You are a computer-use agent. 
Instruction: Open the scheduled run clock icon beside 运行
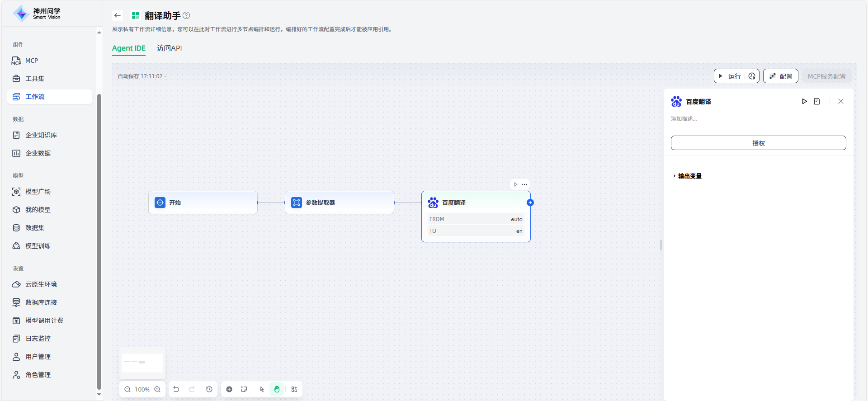click(x=752, y=76)
